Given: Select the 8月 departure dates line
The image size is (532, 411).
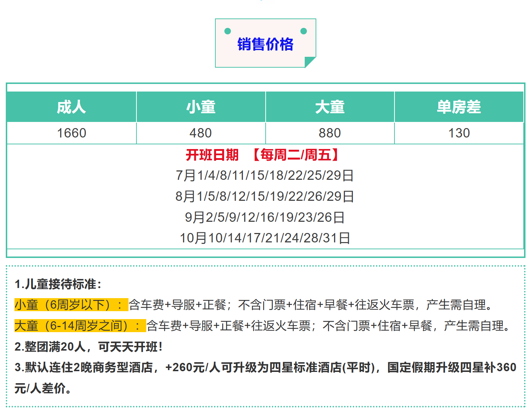Looking at the screenshot, I should point(265,196).
